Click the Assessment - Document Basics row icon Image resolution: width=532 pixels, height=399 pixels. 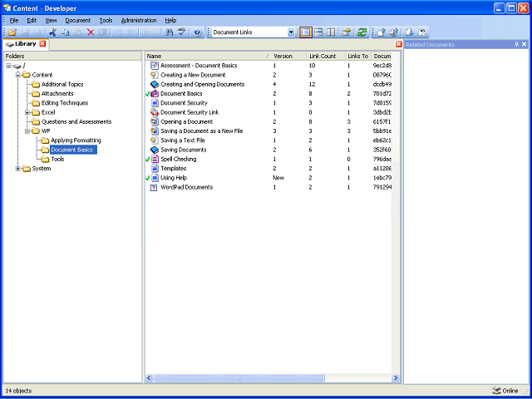155,66
